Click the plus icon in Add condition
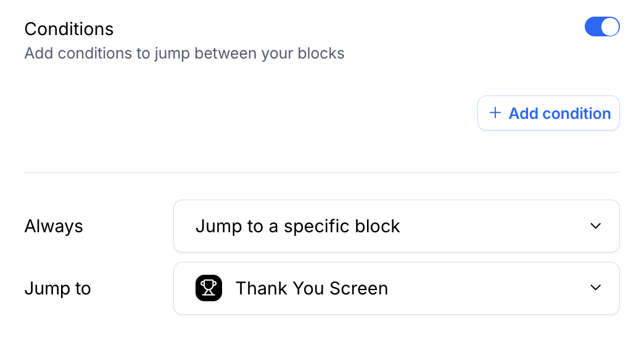This screenshot has height=361, width=644. point(495,113)
